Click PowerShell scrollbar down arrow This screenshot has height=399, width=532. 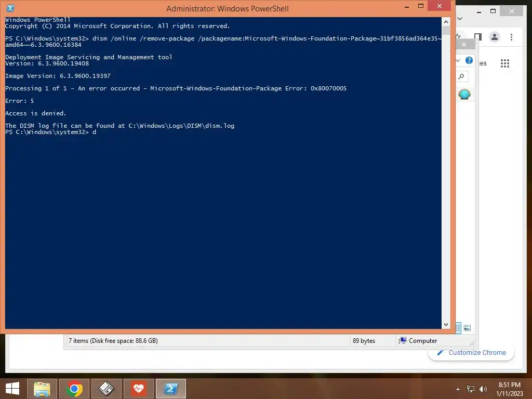coord(446,325)
